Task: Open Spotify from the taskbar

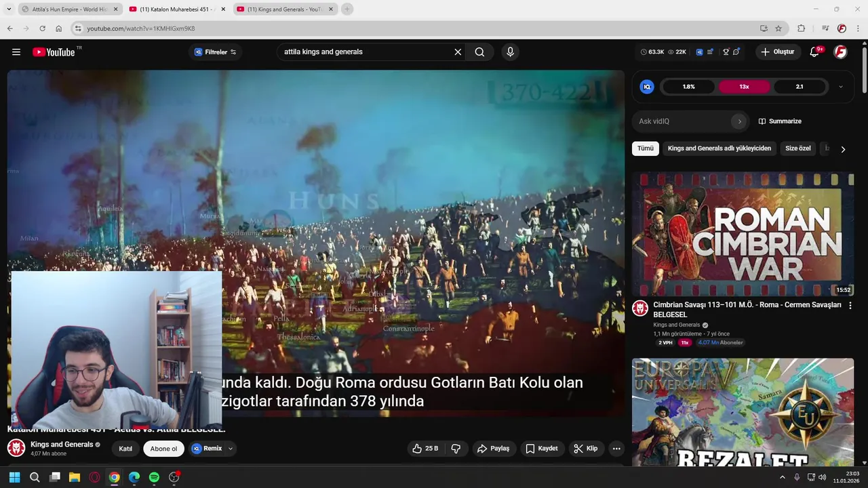Action: point(154,477)
